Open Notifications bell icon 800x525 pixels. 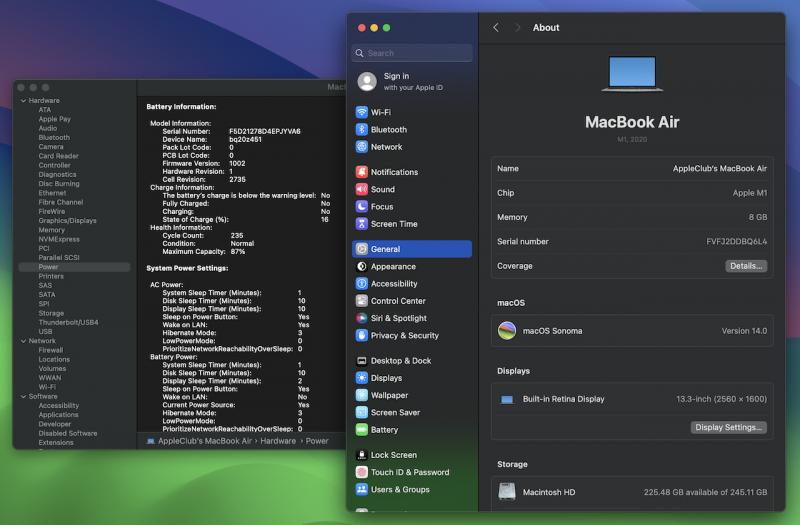(361, 172)
